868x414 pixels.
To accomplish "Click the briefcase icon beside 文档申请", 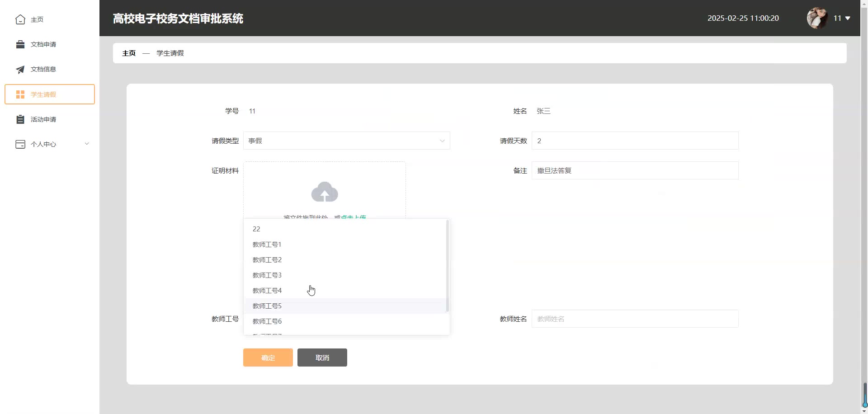I will (20, 44).
